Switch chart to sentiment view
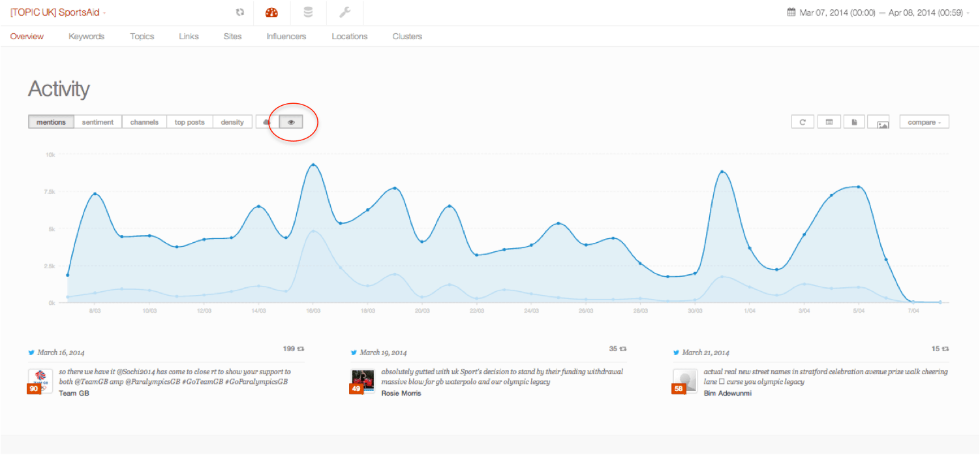 (x=98, y=122)
